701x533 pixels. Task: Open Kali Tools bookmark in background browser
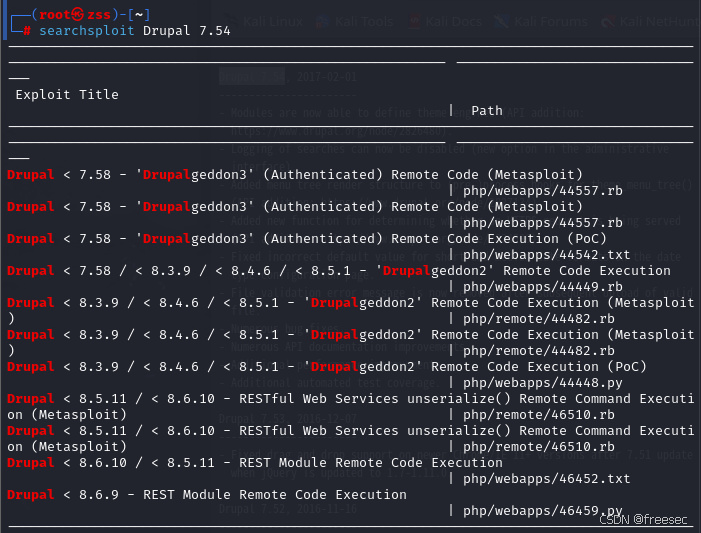355,21
